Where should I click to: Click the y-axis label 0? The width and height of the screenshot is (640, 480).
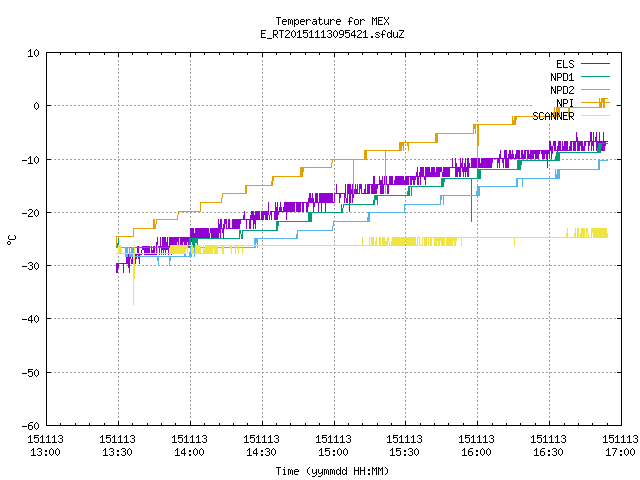(x=37, y=106)
